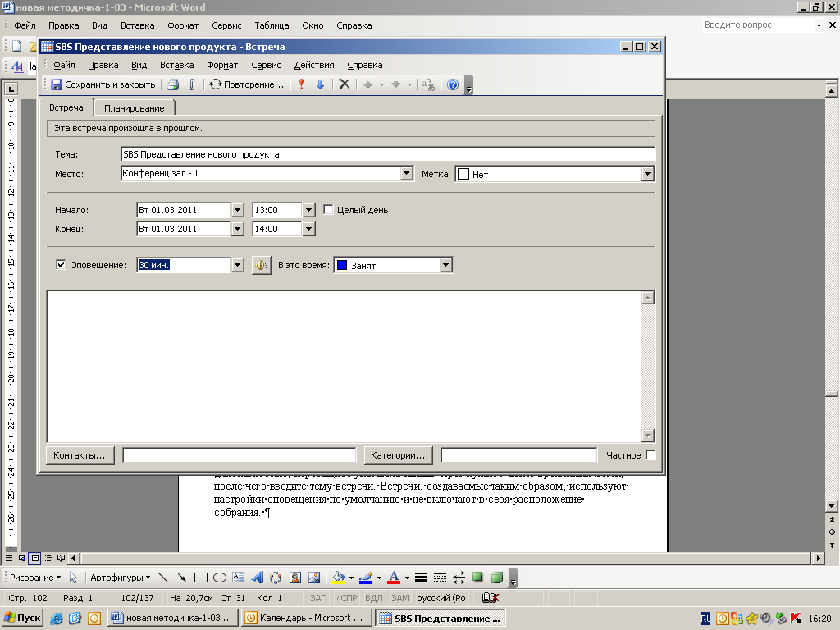Open end time 14:00 dropdown
The image size is (840, 630).
[309, 229]
